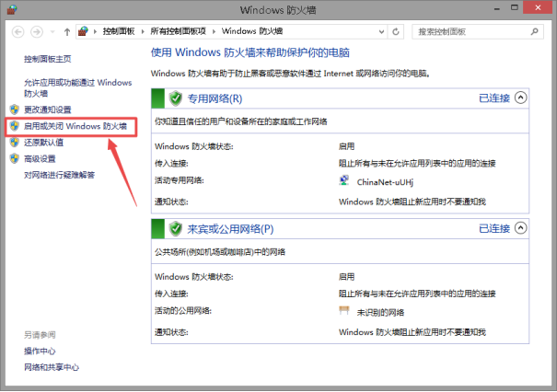This screenshot has height=392, width=557.
Task: Click window firewall icon in title bar
Action: (12, 9)
